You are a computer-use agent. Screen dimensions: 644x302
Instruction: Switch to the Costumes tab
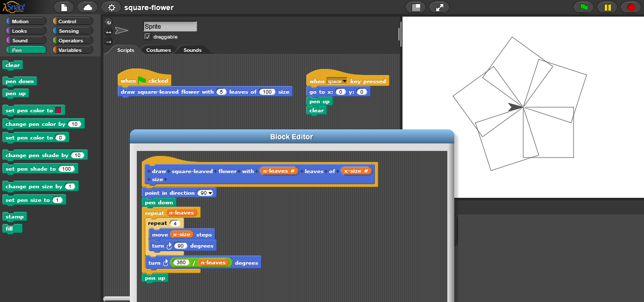158,50
